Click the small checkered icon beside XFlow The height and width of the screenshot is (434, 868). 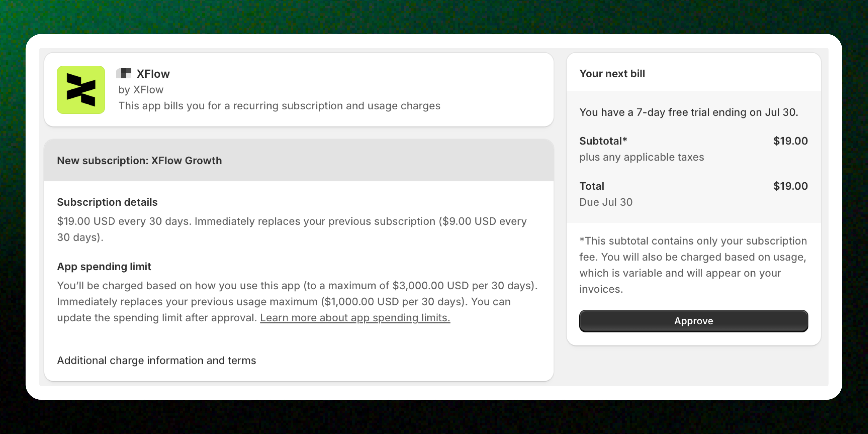coord(124,73)
